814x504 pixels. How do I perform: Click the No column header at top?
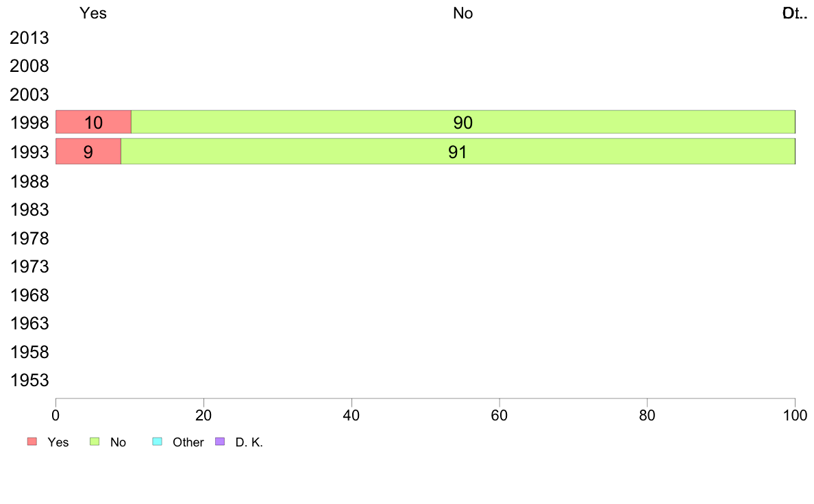point(463,13)
